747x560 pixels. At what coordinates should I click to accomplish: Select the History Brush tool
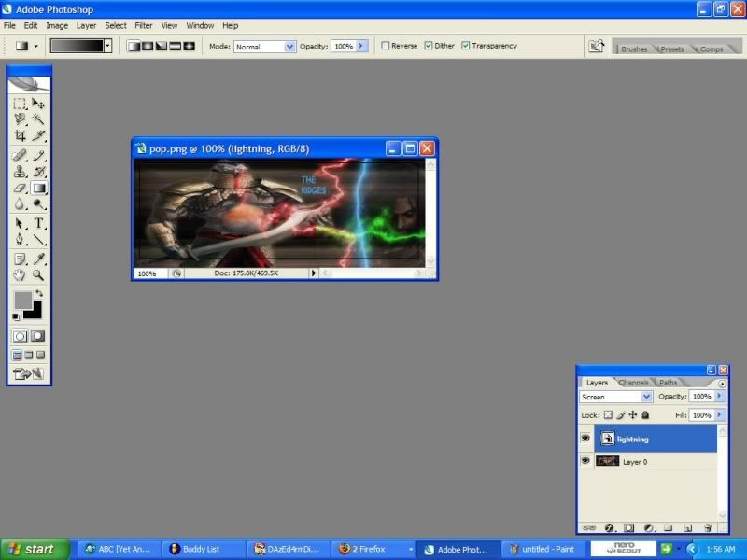pyautogui.click(x=38, y=172)
